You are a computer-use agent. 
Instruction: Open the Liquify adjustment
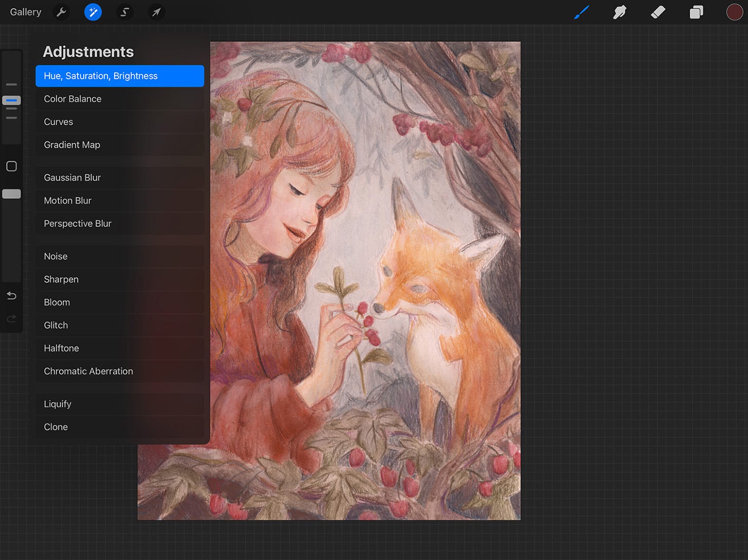pos(58,404)
